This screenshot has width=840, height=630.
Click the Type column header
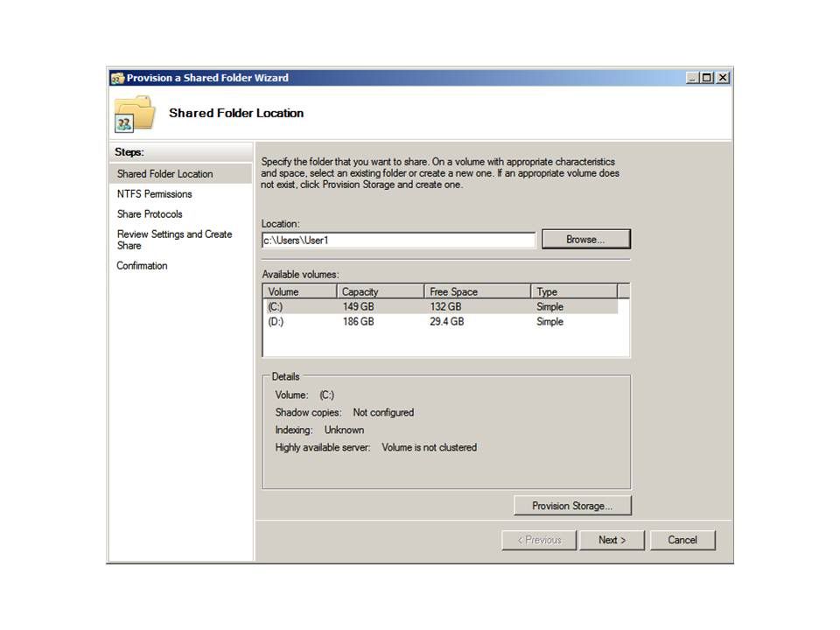click(x=573, y=291)
